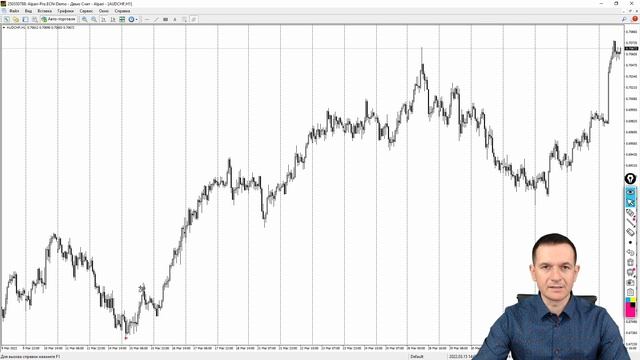Select the pen tool in drawing bar
The image size is (640, 360).
coord(631,213)
